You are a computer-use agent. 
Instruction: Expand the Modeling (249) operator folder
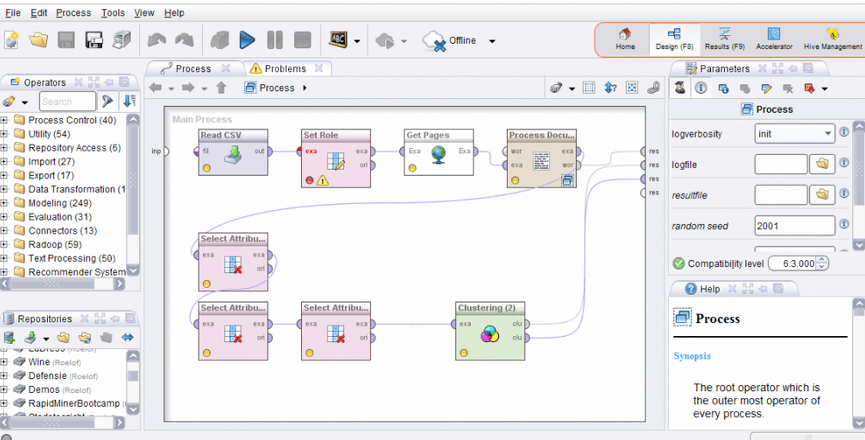point(5,202)
